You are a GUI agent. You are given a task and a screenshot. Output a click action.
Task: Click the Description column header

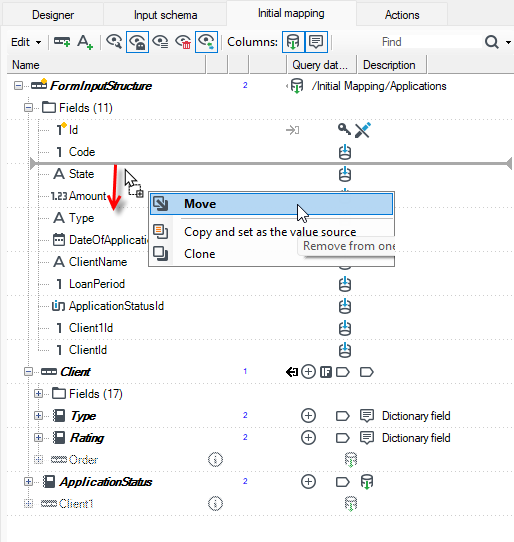[x=392, y=65]
